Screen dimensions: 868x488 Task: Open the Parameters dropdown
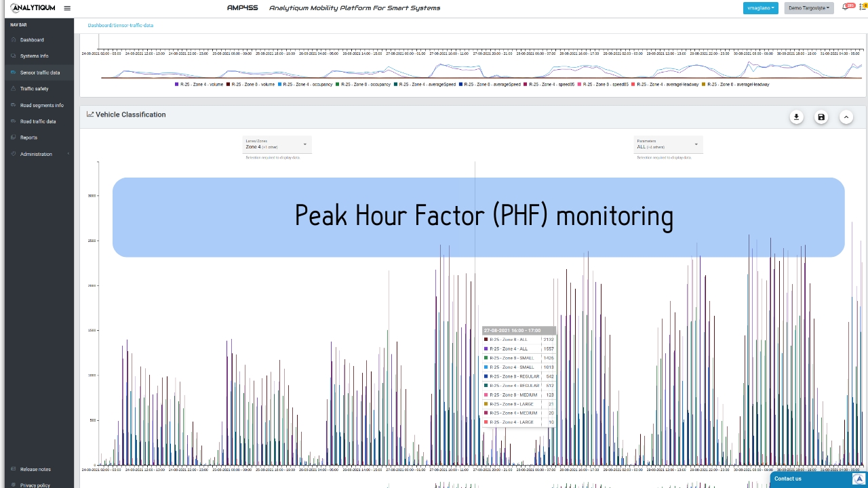pyautogui.click(x=668, y=144)
